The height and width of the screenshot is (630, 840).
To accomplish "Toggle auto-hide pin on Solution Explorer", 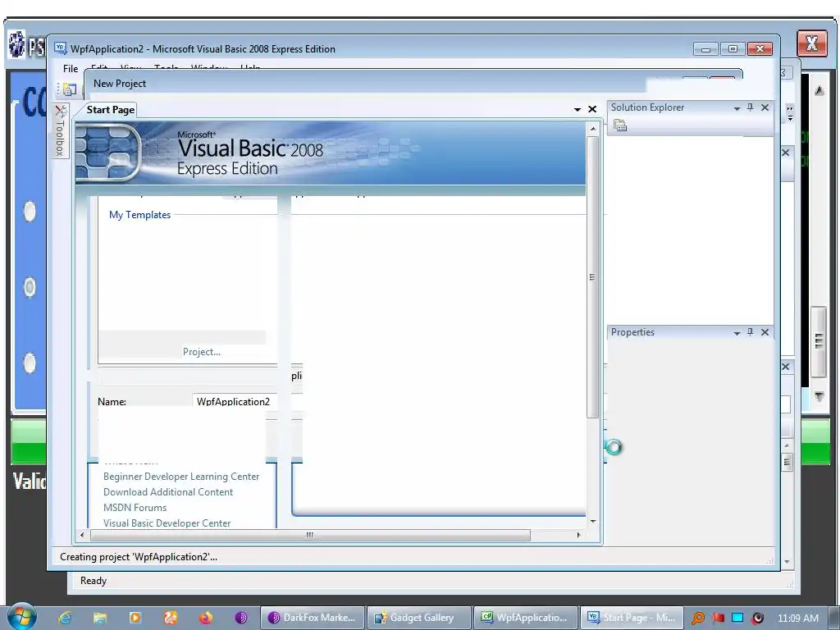I will pyautogui.click(x=750, y=107).
